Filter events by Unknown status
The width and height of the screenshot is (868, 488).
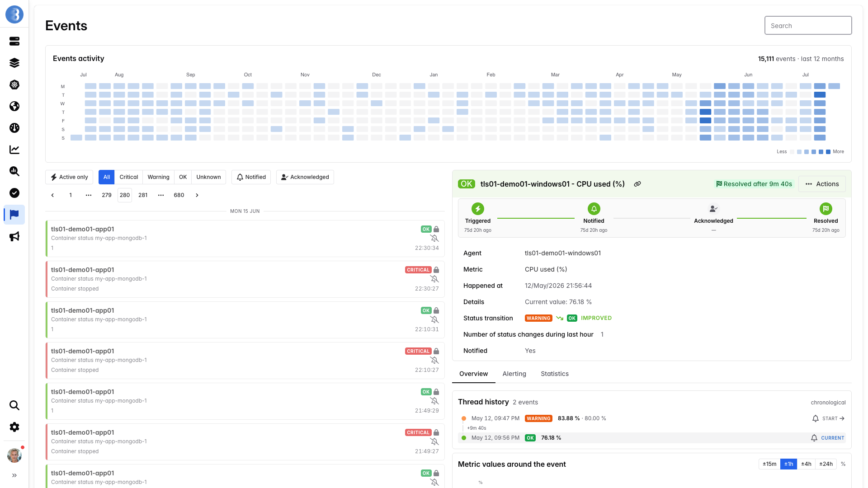(x=209, y=177)
